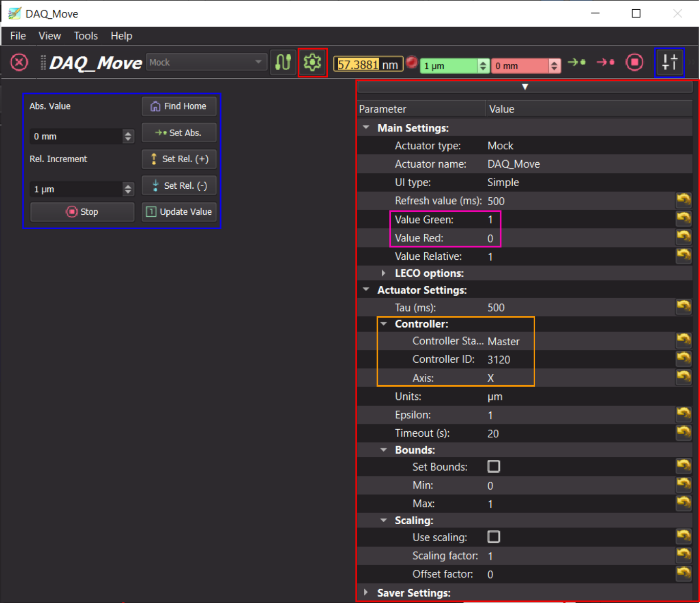
Task: Collapse the Controller group
Action: point(384,324)
